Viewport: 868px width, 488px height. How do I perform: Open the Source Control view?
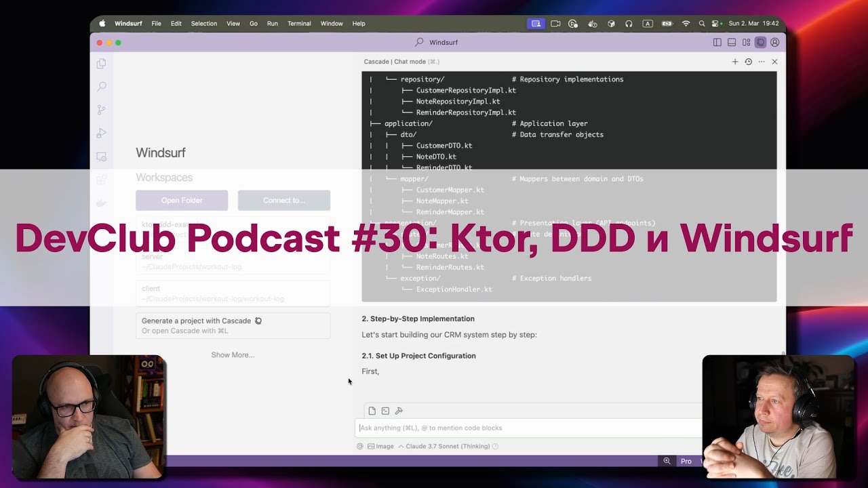pos(101,110)
